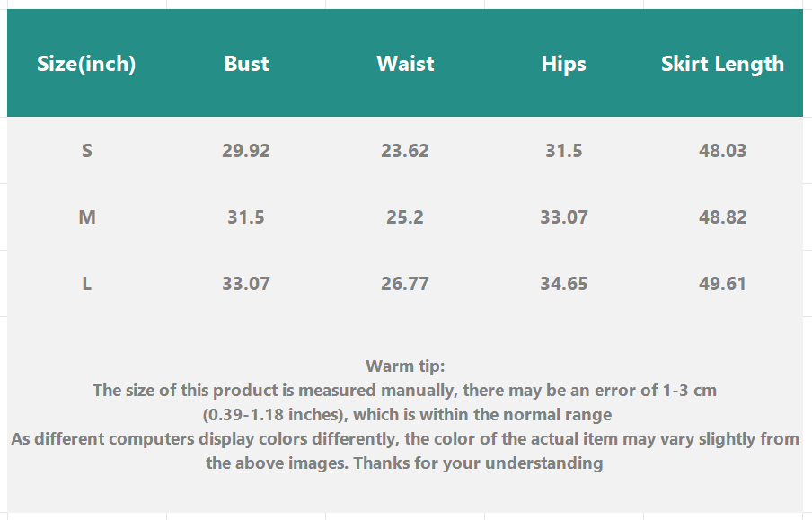This screenshot has height=520, width=812.
Task: Click the bust value 29.92
Action: (246, 151)
